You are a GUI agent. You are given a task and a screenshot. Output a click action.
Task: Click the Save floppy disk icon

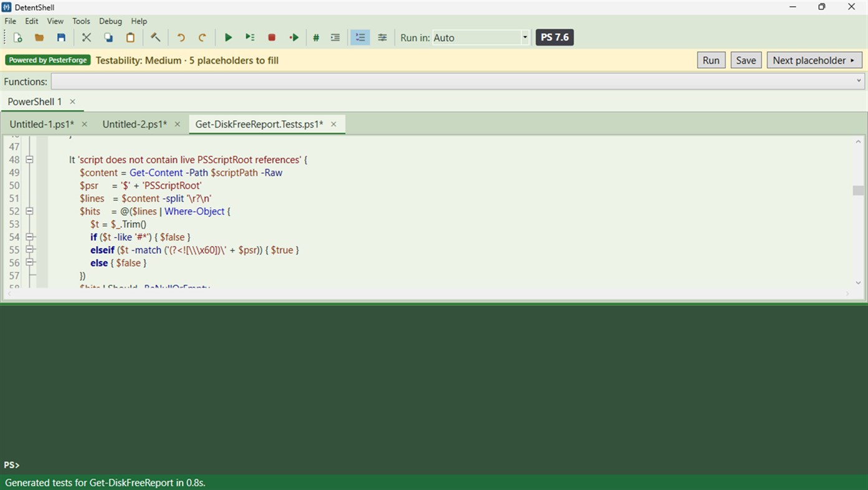click(x=61, y=37)
